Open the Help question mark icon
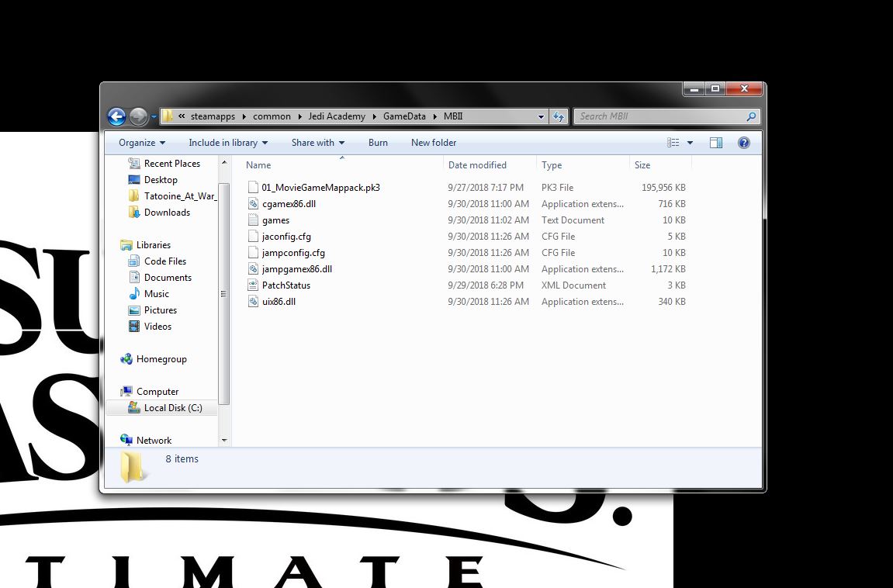Viewport: 893px width, 588px height. pos(743,143)
